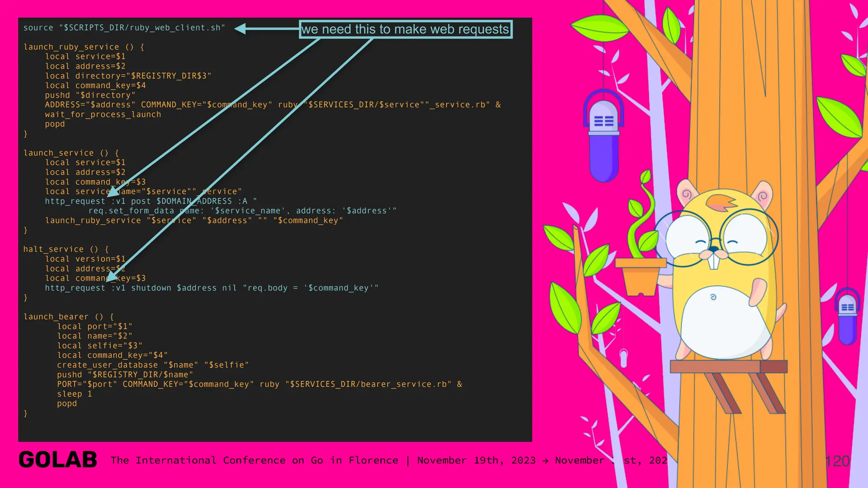Click the line local command_key="$4"
Screen dimensions: 868x488
pyautogui.click(x=113, y=355)
